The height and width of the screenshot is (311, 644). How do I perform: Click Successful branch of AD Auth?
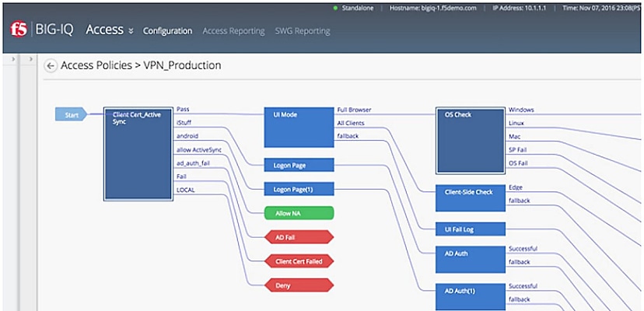coord(523,249)
